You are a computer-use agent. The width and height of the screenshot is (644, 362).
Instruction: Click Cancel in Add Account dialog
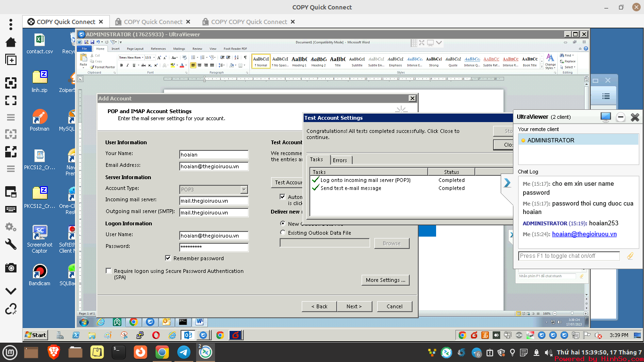pos(395,306)
